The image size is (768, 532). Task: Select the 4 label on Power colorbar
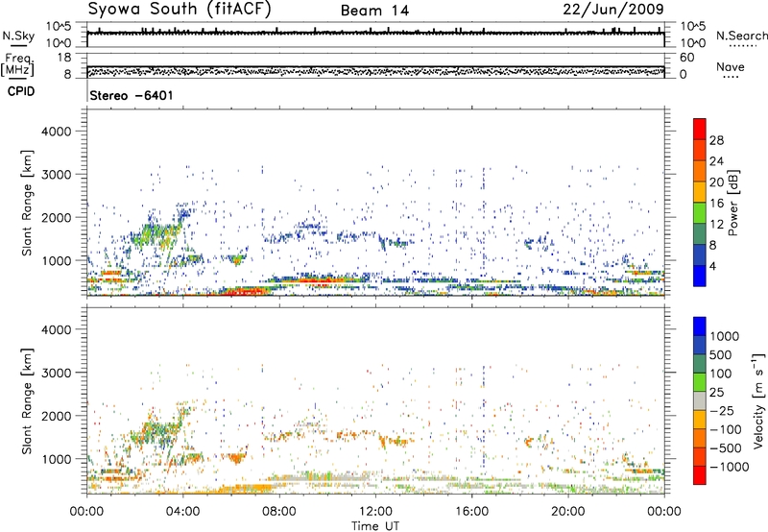click(x=712, y=265)
